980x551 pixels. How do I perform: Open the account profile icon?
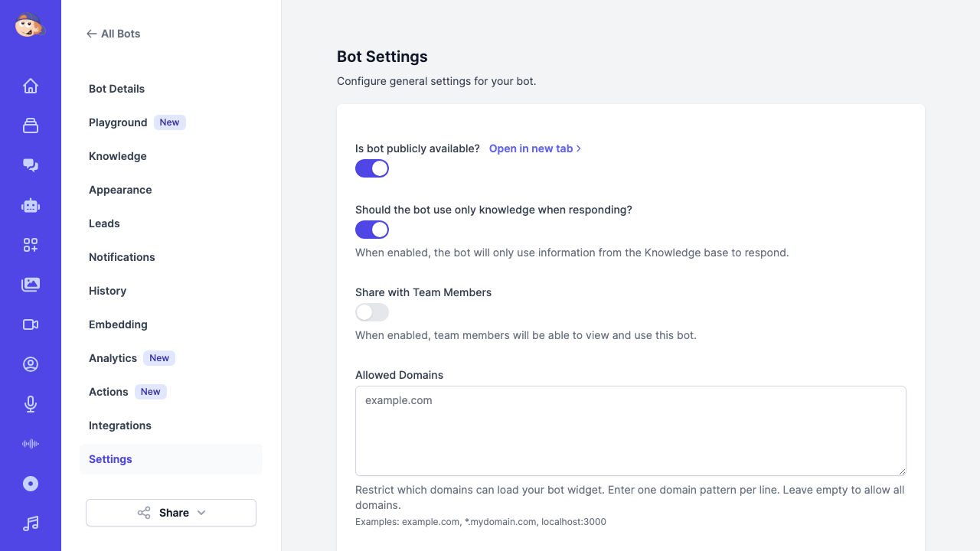click(31, 364)
